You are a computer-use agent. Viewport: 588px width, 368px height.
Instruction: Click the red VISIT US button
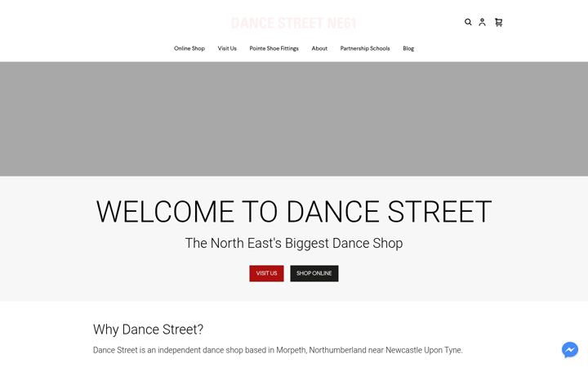pyautogui.click(x=266, y=273)
